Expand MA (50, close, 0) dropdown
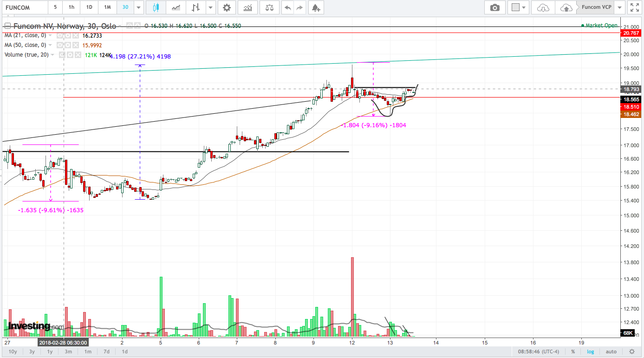The image size is (644, 358). click(51, 45)
